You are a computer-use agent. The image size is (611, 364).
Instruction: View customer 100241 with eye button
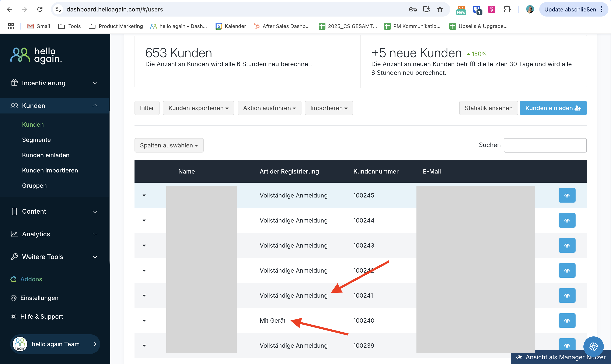pyautogui.click(x=567, y=295)
